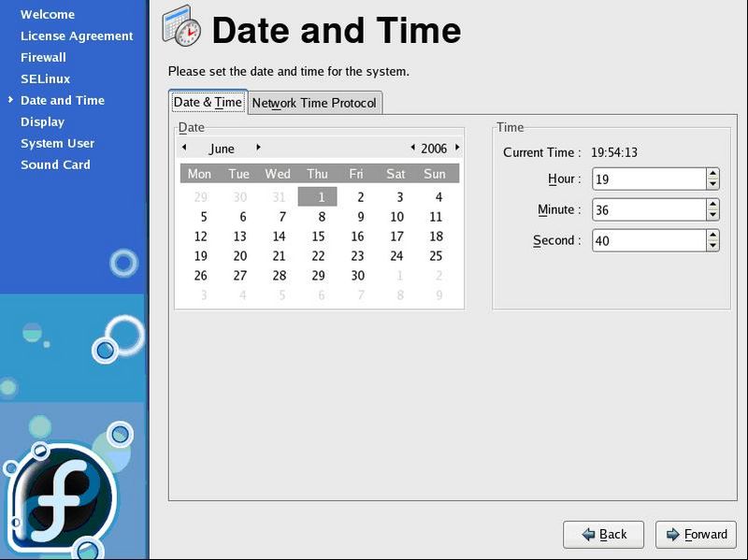Click the calendar clock icon in header
Viewport: 748px width, 560px height.
(x=181, y=29)
